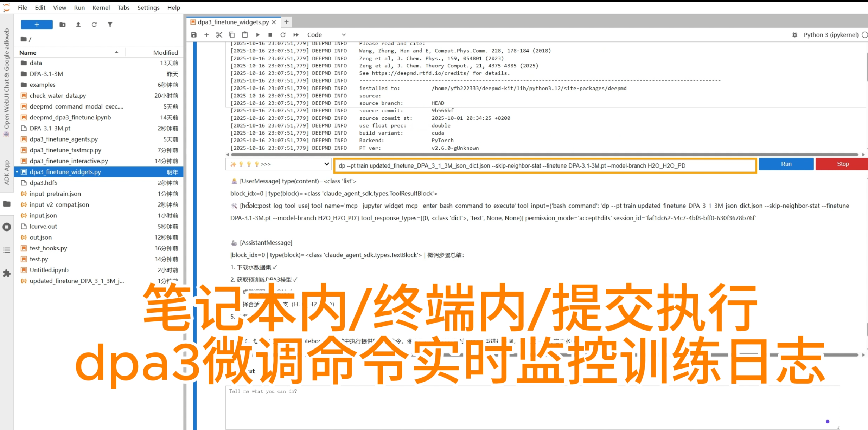The width and height of the screenshot is (868, 430).
Task: Open the Kernel menu
Action: [101, 7]
